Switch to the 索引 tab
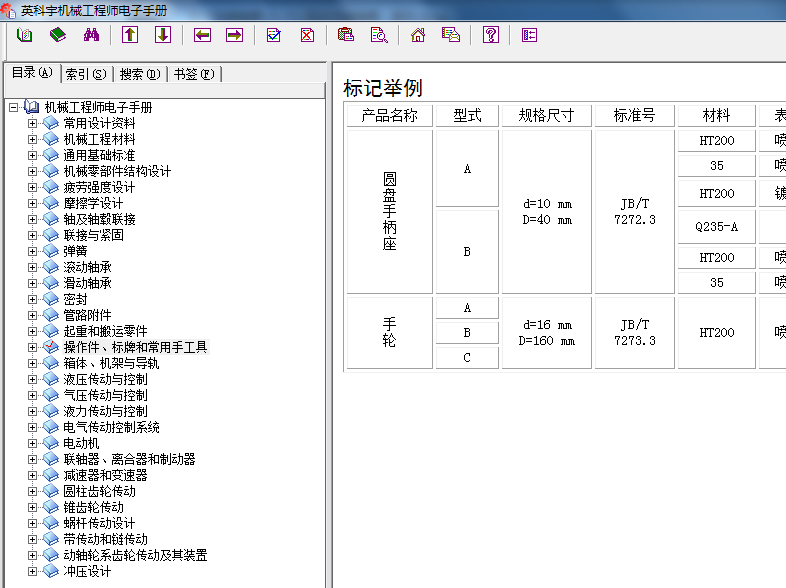This screenshot has height=588, width=786. 86,74
